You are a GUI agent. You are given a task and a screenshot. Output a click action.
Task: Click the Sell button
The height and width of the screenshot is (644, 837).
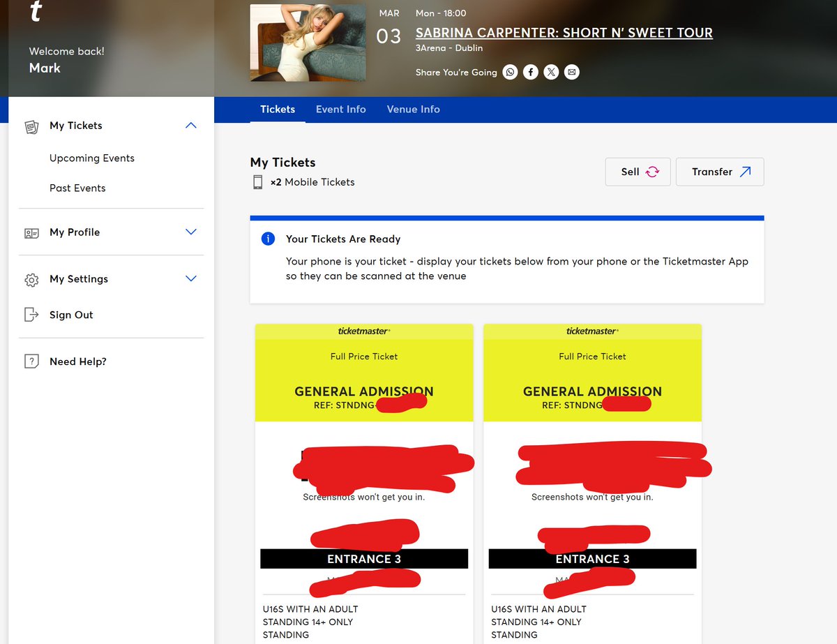click(x=638, y=172)
